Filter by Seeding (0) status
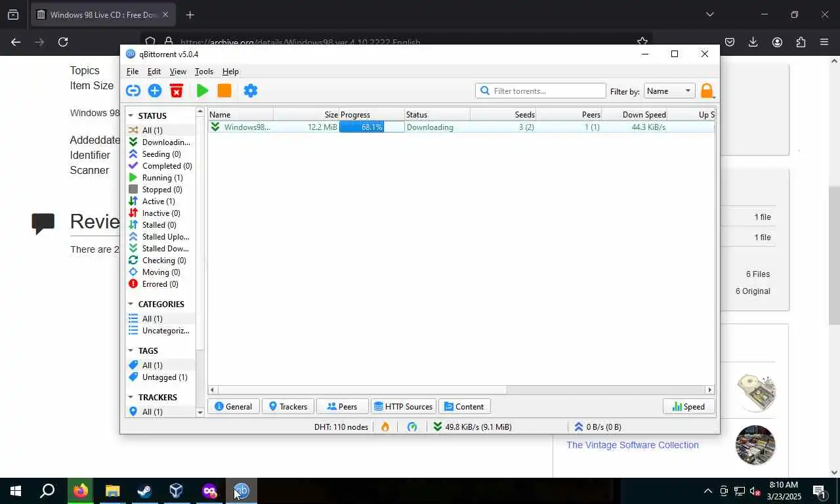 [x=160, y=154]
